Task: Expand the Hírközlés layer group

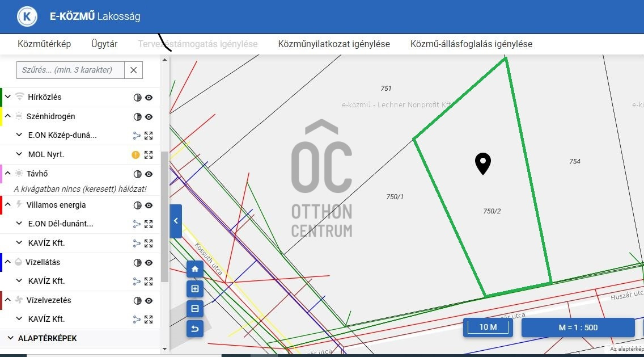Action: [9, 97]
